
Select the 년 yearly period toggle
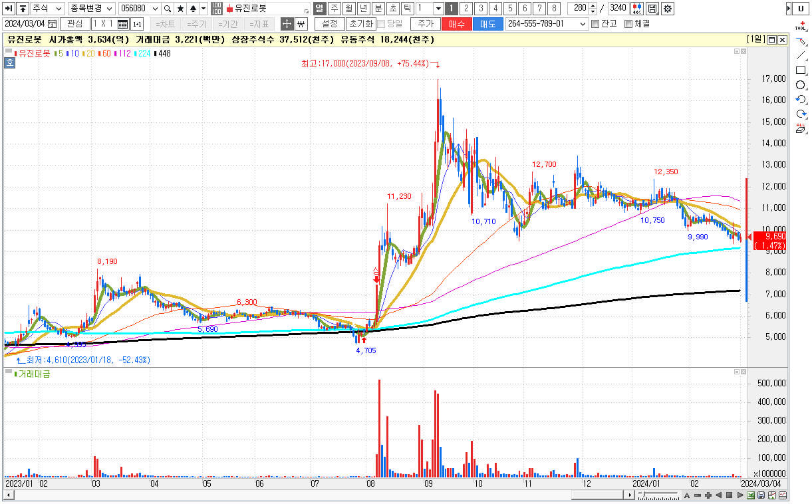pyautogui.click(x=363, y=9)
